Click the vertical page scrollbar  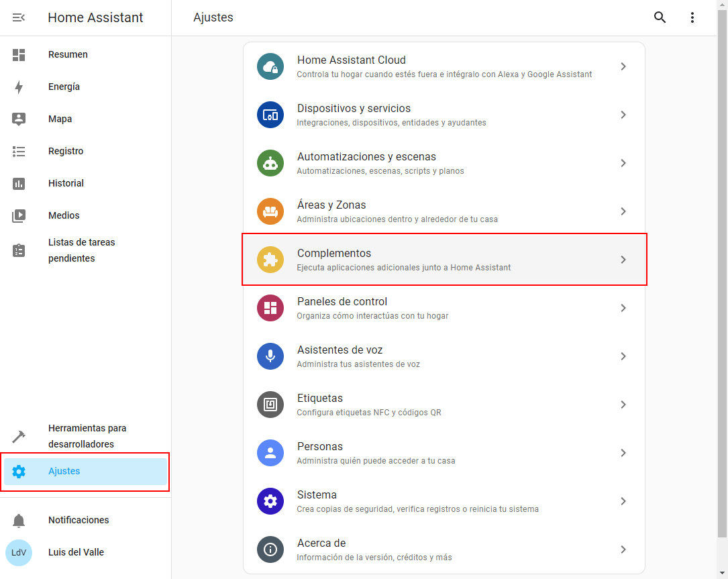722,268
